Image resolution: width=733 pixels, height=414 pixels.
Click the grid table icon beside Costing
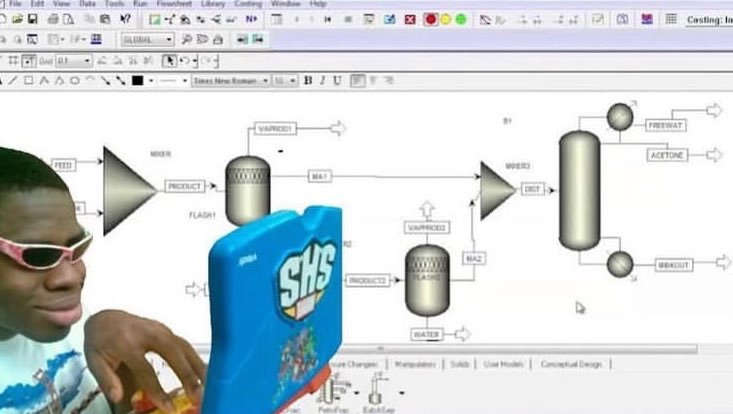click(x=671, y=19)
